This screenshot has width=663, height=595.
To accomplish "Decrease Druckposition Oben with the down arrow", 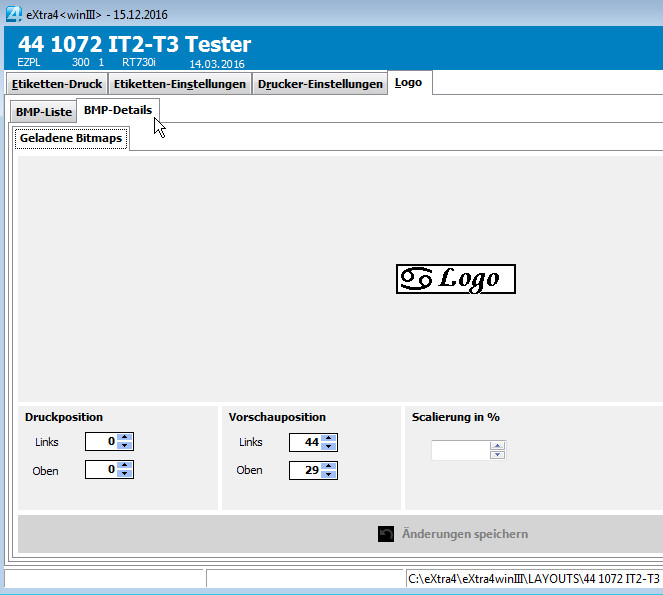I will click(x=125, y=474).
